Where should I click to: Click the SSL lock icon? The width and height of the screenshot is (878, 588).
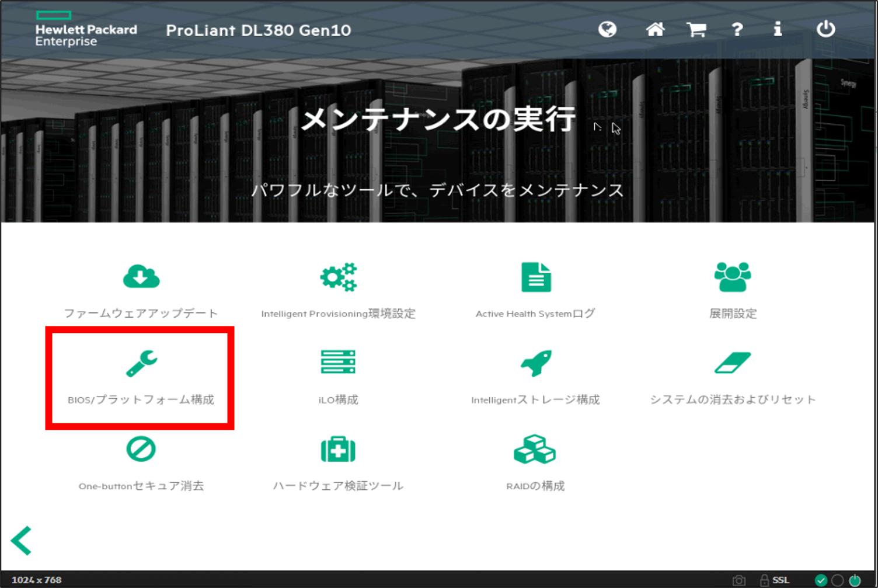click(764, 580)
